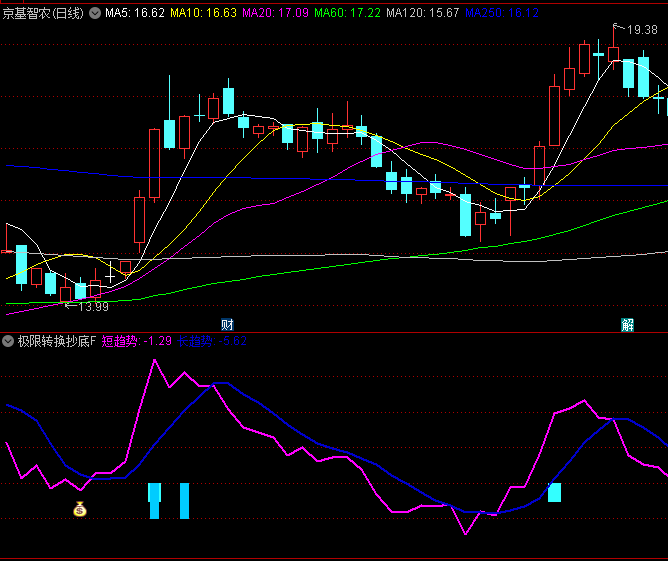Select the blue MA250 label
The width and height of the screenshot is (668, 561).
[x=501, y=13]
